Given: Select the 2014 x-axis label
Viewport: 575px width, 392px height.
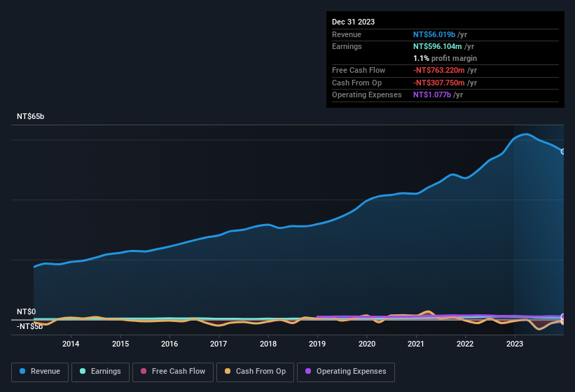Looking at the screenshot, I should [71, 344].
